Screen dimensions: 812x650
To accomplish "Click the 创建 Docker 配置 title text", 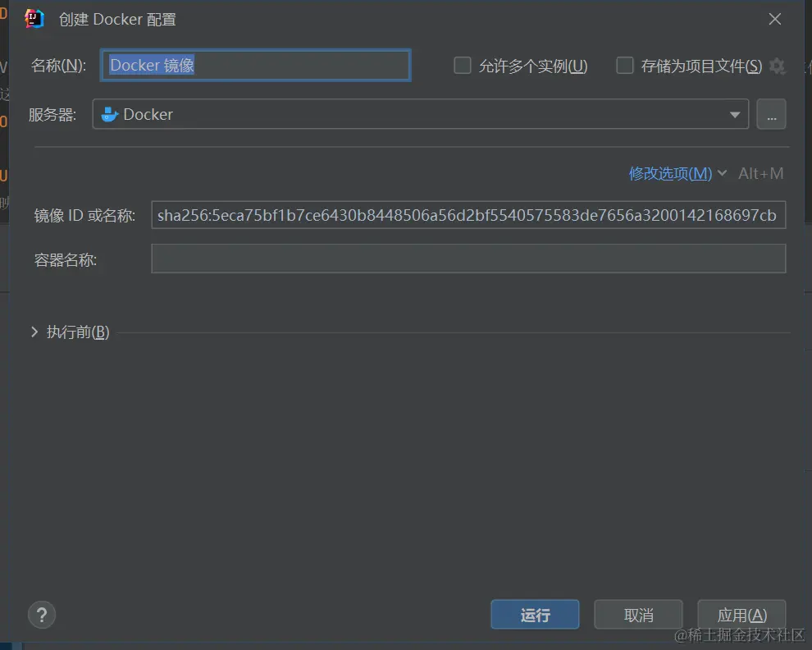I will 117,19.
